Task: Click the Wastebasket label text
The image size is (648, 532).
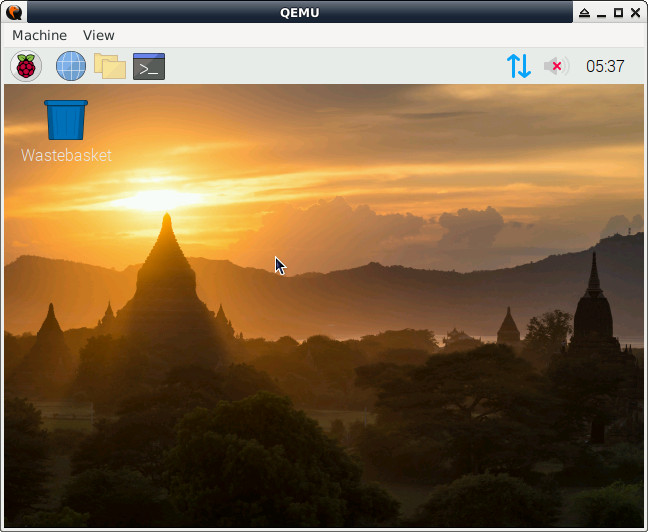Action: [66, 155]
